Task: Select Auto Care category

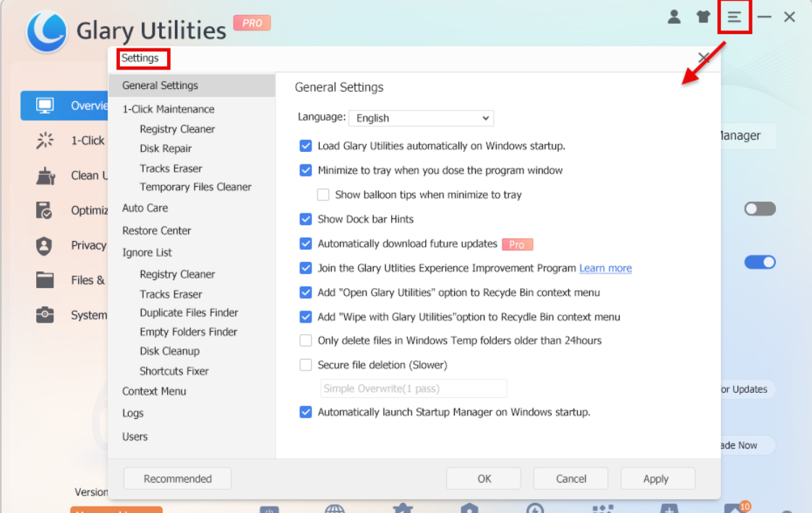Action: [x=145, y=208]
